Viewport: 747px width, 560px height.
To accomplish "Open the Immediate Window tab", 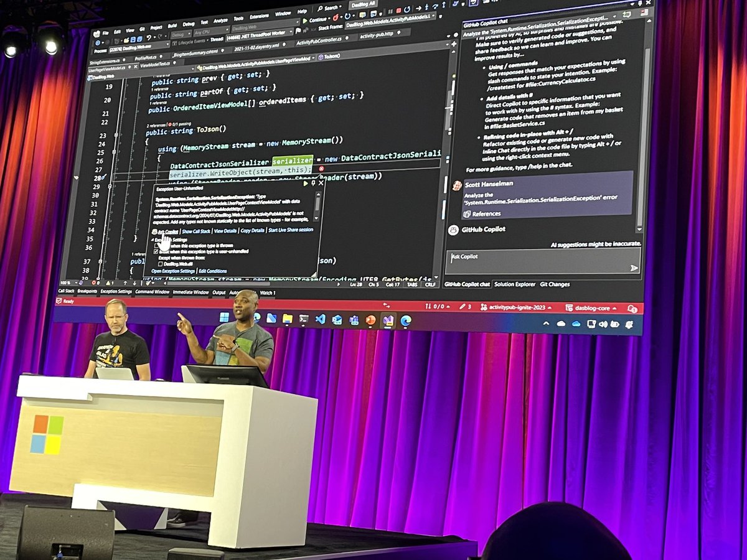I will tap(190, 292).
